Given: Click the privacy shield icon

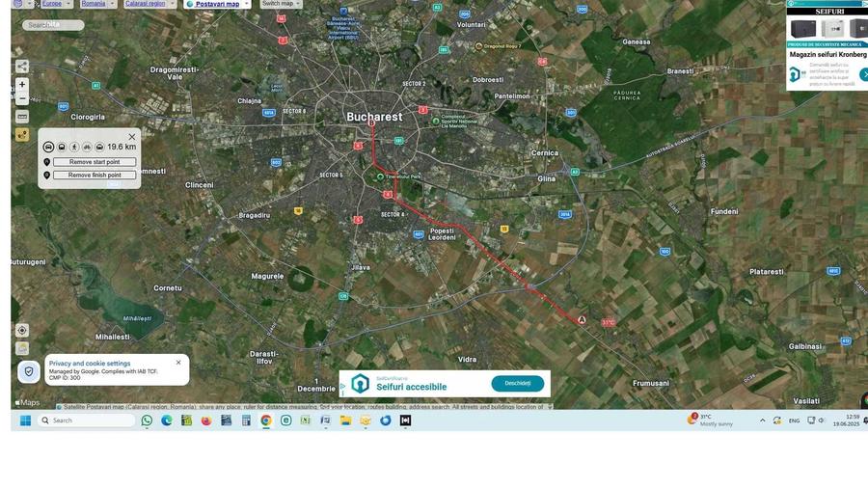Looking at the screenshot, I should [29, 371].
